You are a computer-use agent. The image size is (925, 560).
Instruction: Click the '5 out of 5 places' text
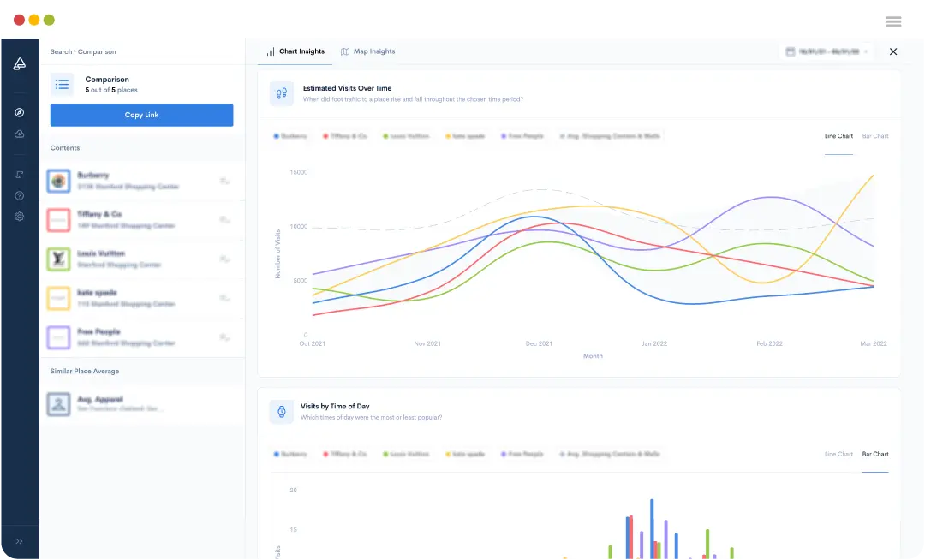point(110,90)
